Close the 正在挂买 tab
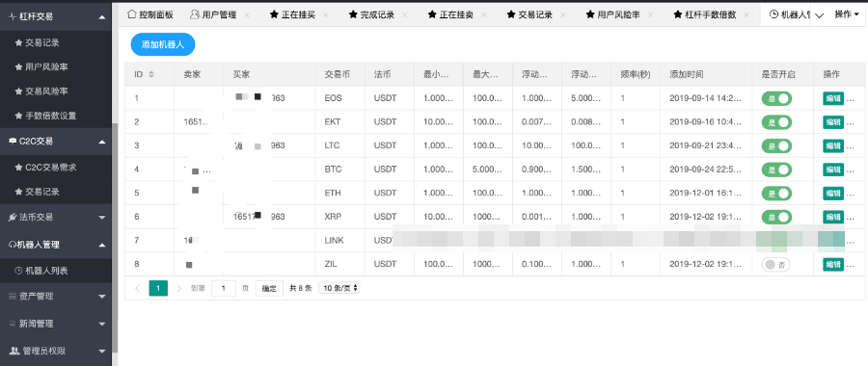This screenshot has height=366, width=868. [x=326, y=14]
